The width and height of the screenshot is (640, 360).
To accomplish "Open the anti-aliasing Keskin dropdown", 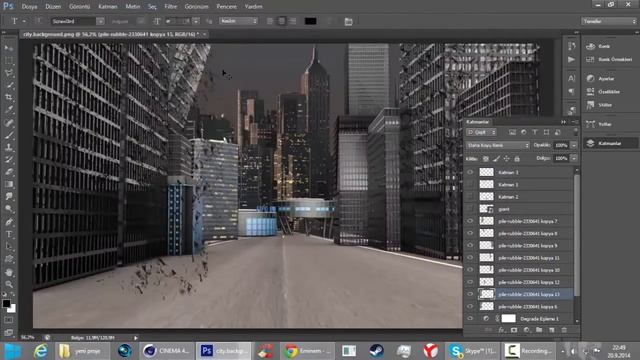I will [238, 21].
